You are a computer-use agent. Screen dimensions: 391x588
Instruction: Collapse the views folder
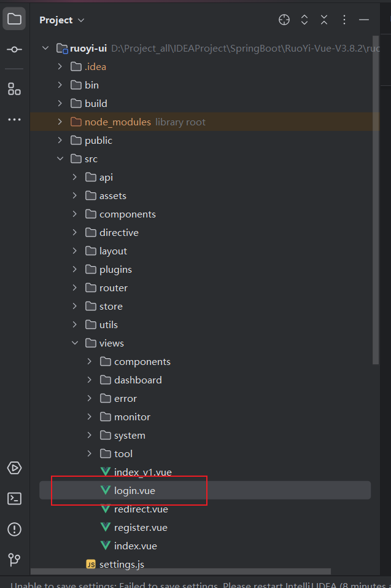coord(74,343)
